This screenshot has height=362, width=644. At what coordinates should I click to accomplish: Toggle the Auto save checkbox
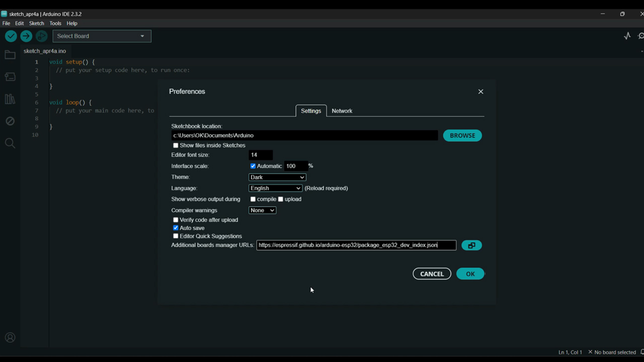[176, 228]
